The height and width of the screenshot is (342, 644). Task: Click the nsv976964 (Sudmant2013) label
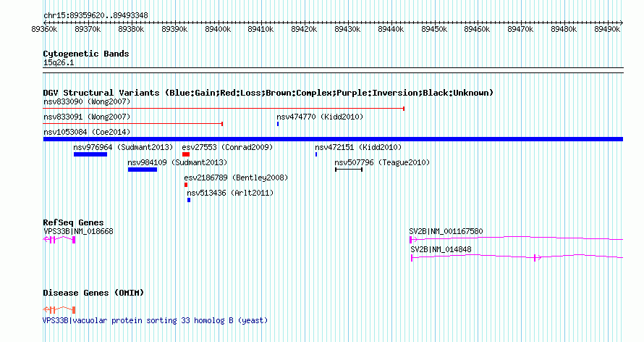pyautogui.click(x=123, y=147)
